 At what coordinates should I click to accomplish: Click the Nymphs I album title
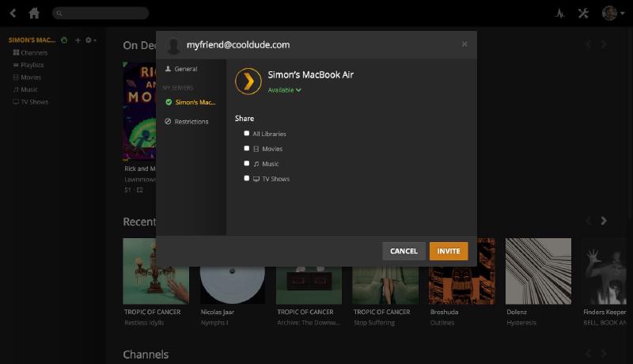coord(214,323)
